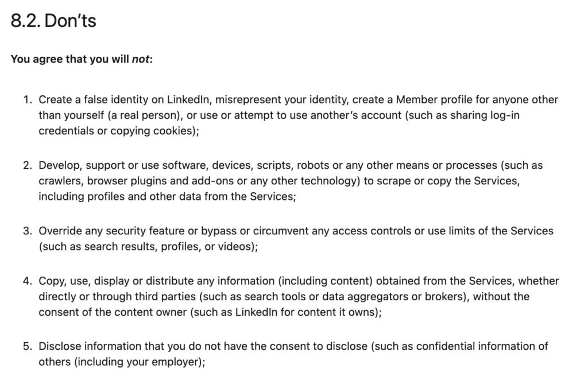This screenshot has width=588, height=379.
Task: Click the "You agree that you will not:" line
Action: 82,59
